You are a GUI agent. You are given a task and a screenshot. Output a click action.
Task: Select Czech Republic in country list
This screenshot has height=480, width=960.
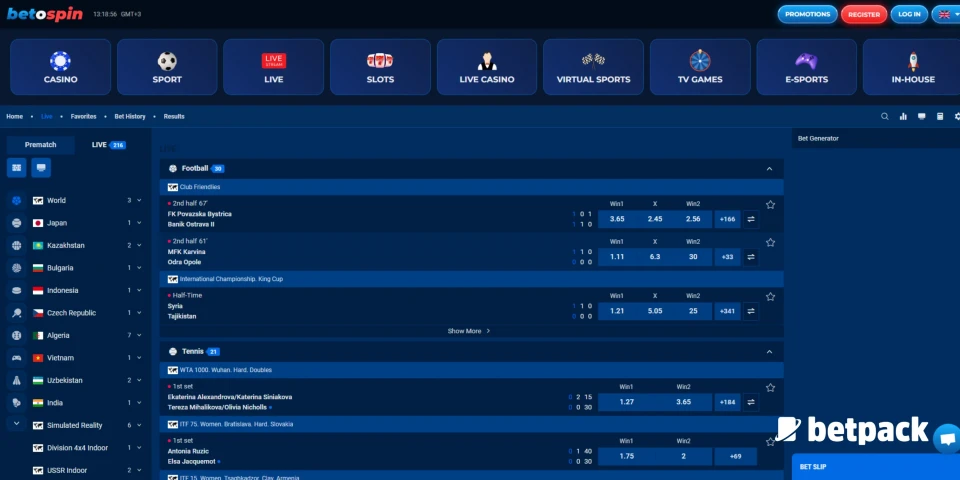[x=72, y=313]
